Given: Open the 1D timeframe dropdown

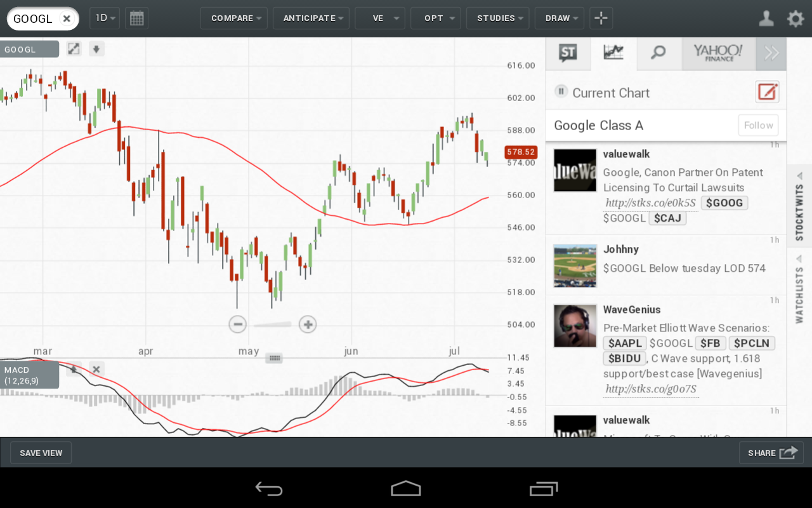Looking at the screenshot, I should [105, 18].
